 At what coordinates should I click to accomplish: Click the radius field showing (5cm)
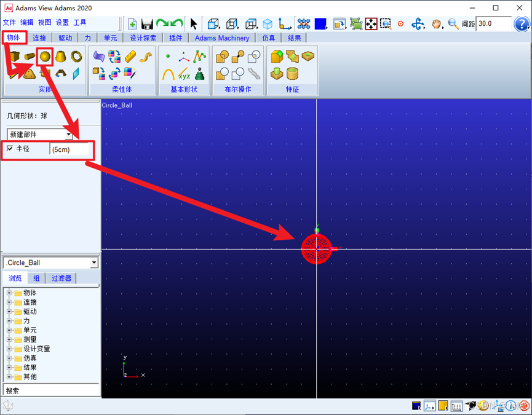point(69,149)
